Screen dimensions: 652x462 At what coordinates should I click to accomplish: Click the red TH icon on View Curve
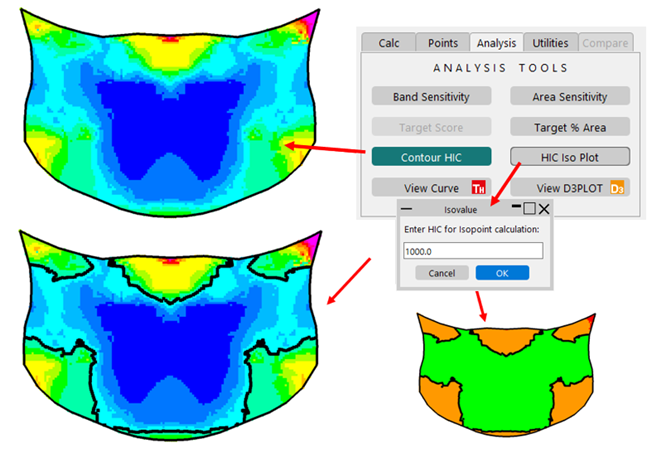point(479,187)
